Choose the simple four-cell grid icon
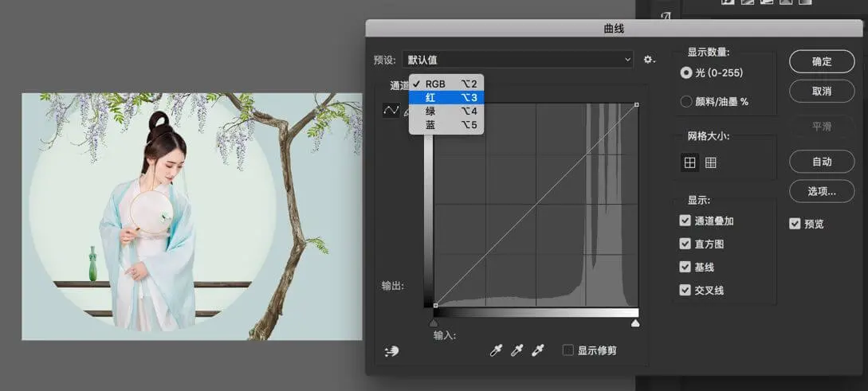The width and height of the screenshot is (868, 391). pyautogui.click(x=689, y=162)
